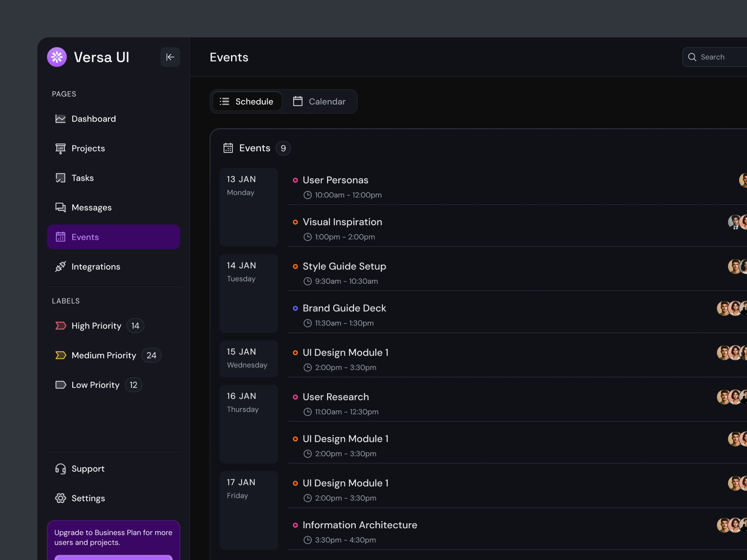
Task: Switch to the Calendar view tab
Action: 319,101
